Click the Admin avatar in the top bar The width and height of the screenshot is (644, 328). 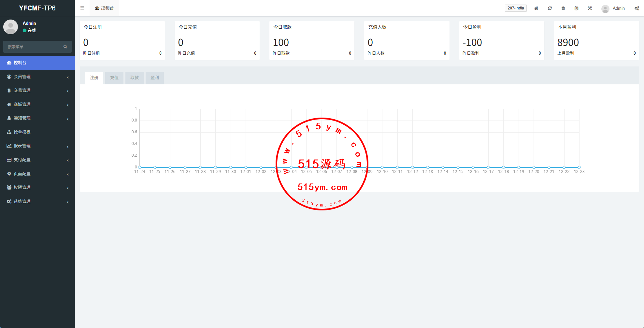pos(605,9)
